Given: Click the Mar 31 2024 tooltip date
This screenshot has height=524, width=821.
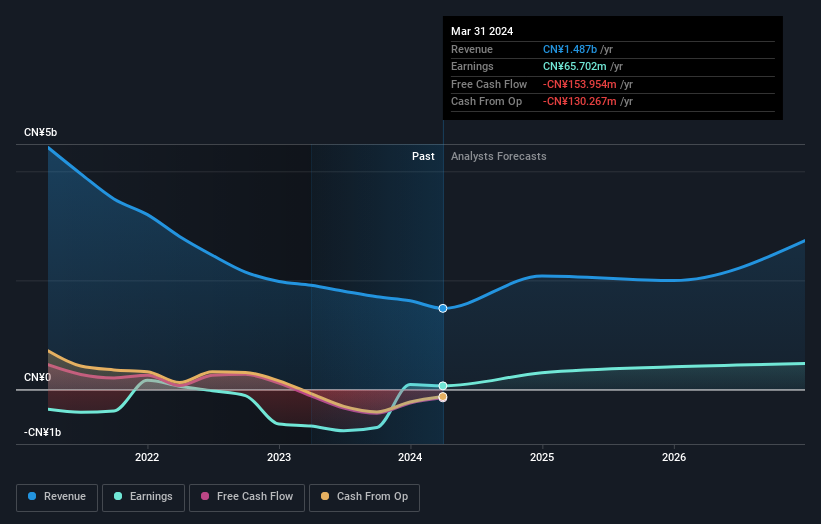Looking at the screenshot, I should tap(482, 31).
